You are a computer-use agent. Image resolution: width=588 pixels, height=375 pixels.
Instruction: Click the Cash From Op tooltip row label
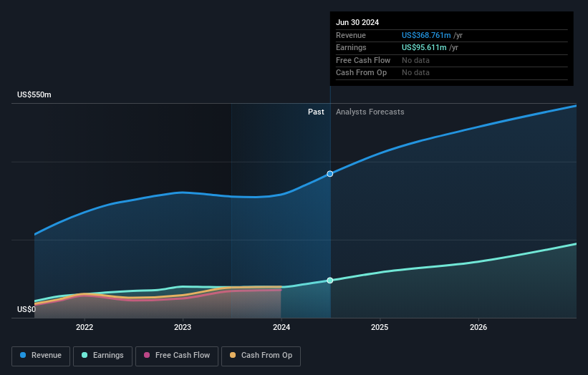[x=361, y=73]
